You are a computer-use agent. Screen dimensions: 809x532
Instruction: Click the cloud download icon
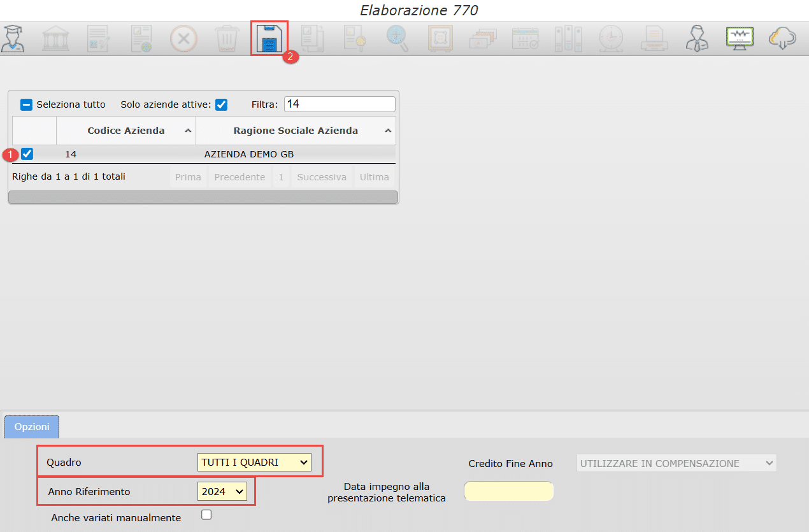click(782, 39)
